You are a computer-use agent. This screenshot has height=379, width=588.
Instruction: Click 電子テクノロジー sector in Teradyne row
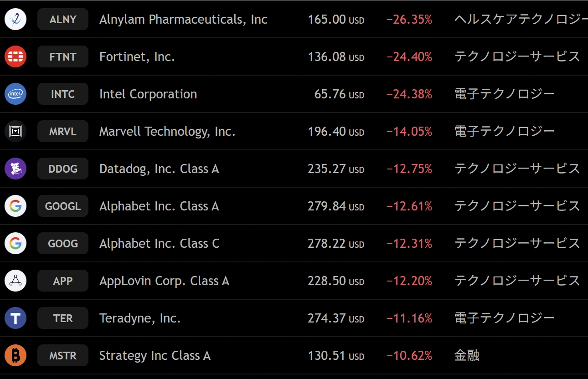(x=505, y=318)
